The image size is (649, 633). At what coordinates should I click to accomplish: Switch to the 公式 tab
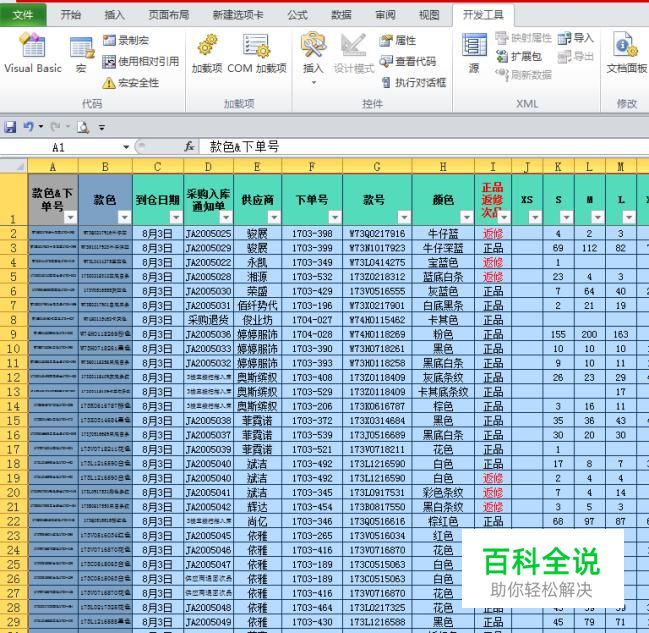click(298, 15)
